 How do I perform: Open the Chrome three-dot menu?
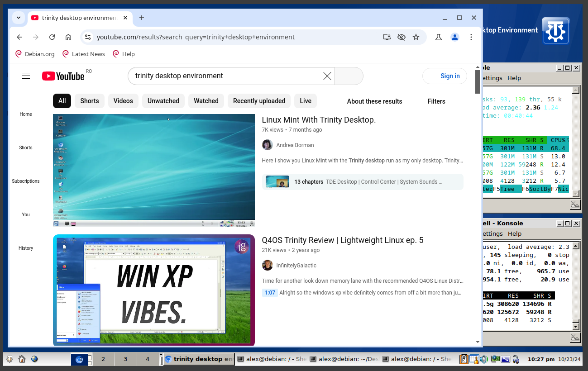(471, 37)
